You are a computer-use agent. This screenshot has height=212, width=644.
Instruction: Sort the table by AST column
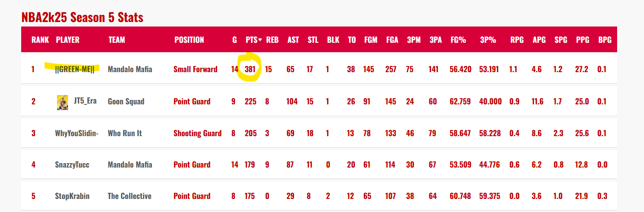coord(293,40)
